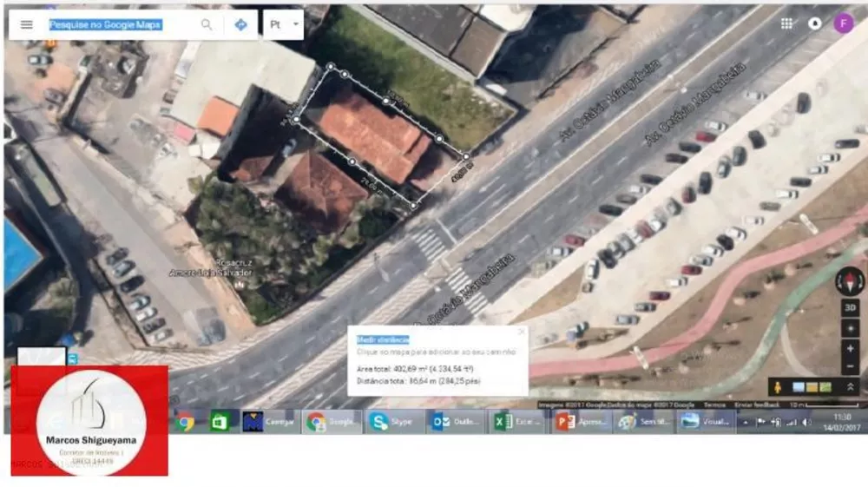Zoom out using the minus button

click(851, 366)
